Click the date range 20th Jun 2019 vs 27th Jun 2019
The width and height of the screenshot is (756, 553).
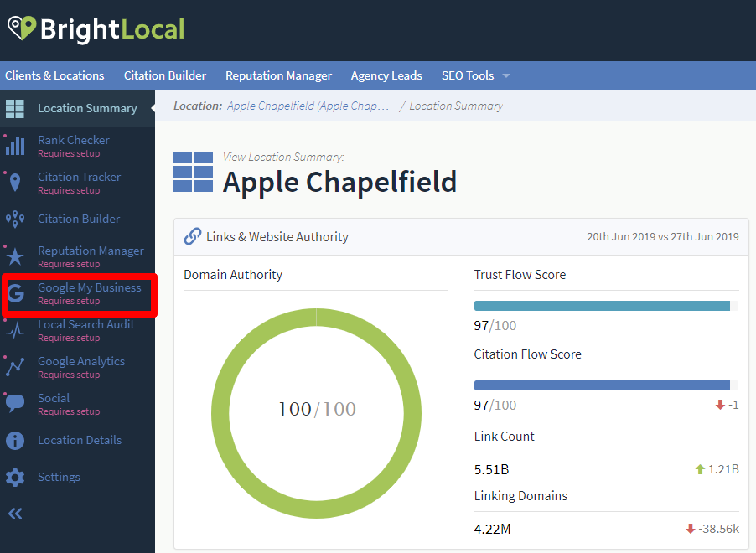662,237
